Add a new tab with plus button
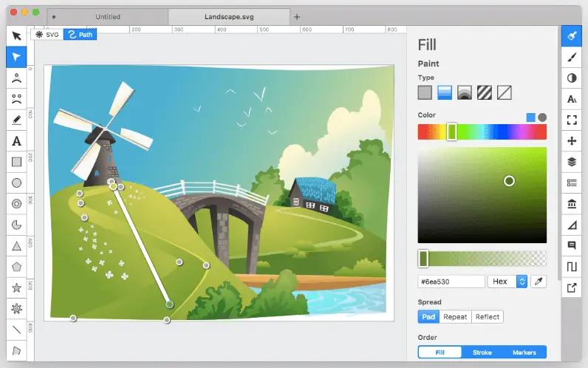The height and width of the screenshot is (368, 588). (x=297, y=16)
